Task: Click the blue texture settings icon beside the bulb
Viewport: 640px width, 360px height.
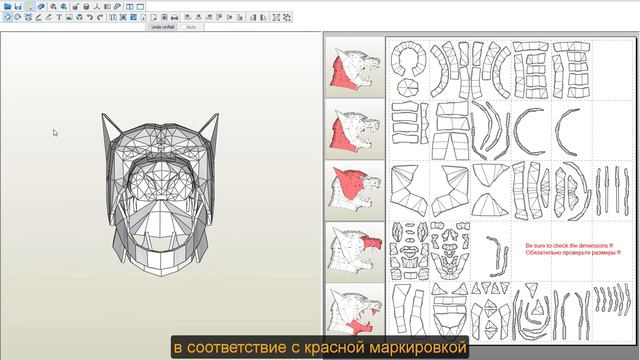Action: (41, 7)
